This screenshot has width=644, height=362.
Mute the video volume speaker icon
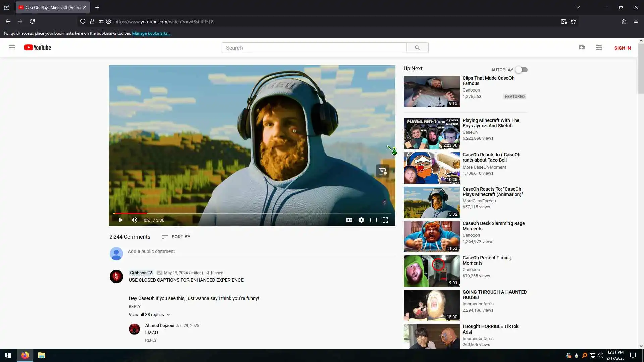[135, 220]
